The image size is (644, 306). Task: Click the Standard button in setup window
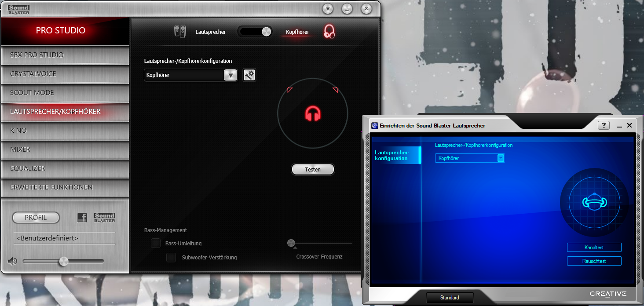pos(450,298)
